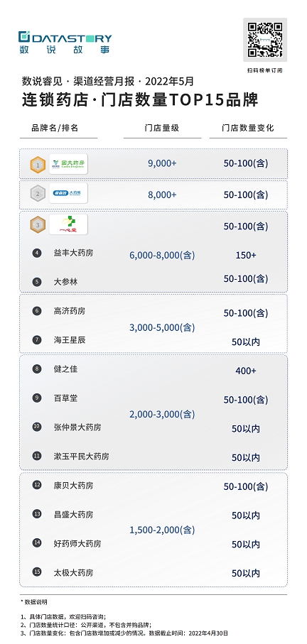Select the 门店数量变化 column header
The height and width of the screenshot is (644, 307).
(248, 128)
